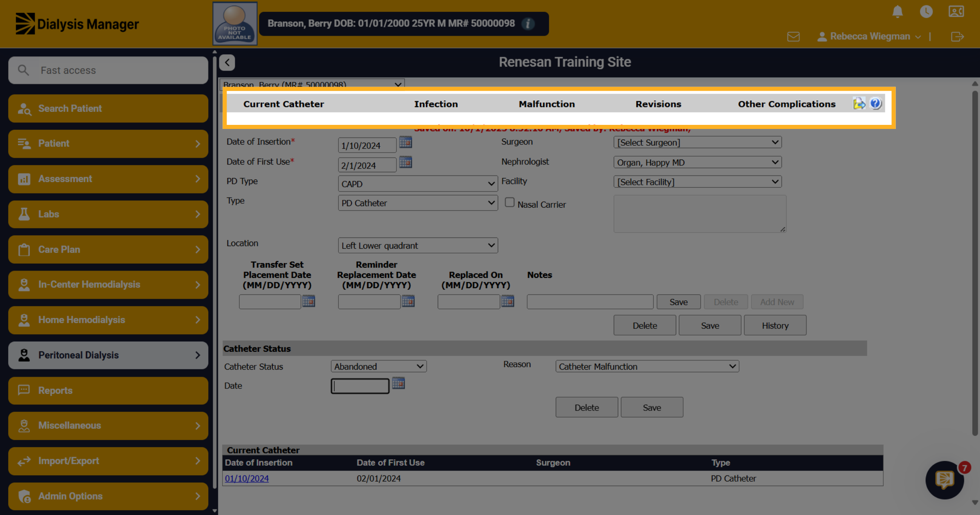Click the Fast access search field
This screenshot has height=515, width=980.
tap(108, 70)
